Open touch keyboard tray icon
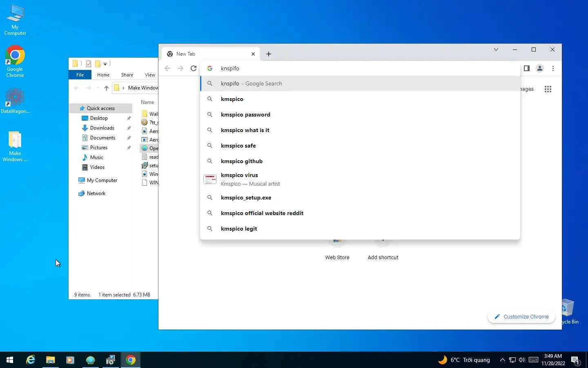Viewport: 588px width, 368px height. pos(533,360)
